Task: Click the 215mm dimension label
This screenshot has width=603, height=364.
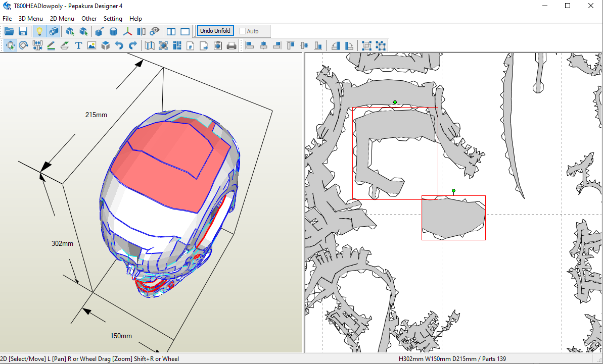Action: tap(96, 115)
